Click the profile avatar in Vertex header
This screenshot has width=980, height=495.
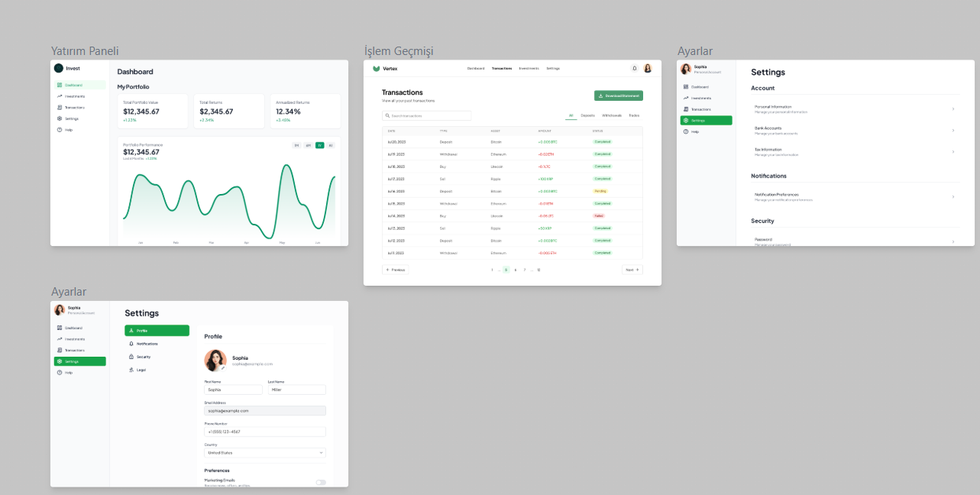click(x=648, y=68)
